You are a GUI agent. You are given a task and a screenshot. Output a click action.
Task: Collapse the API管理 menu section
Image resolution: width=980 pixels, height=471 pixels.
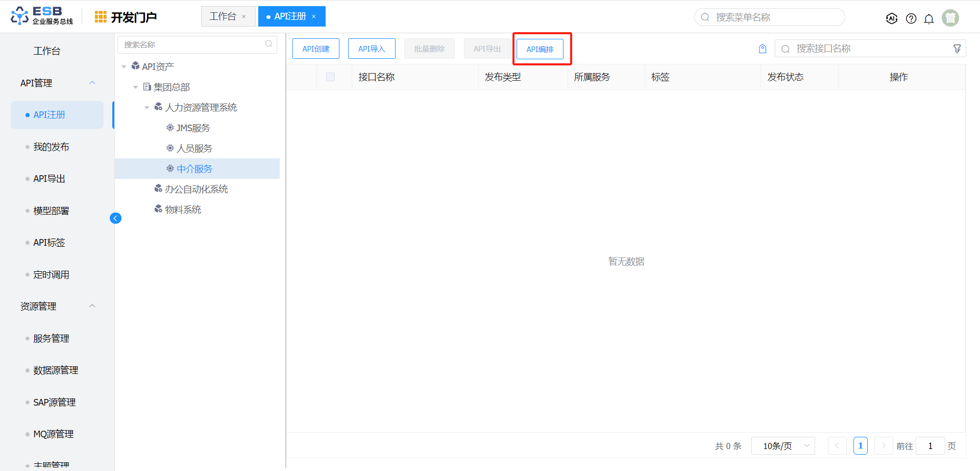tap(92, 83)
